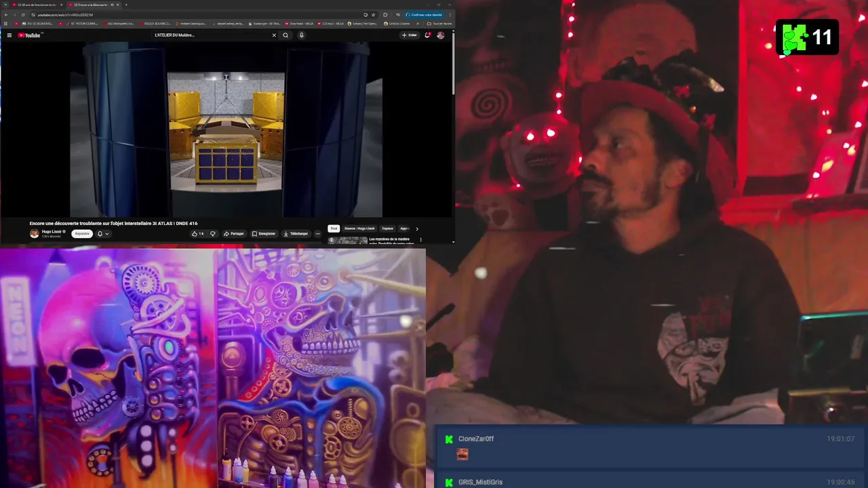Click the 19:01:07 chat timestamp
The image size is (868, 488).
point(840,439)
